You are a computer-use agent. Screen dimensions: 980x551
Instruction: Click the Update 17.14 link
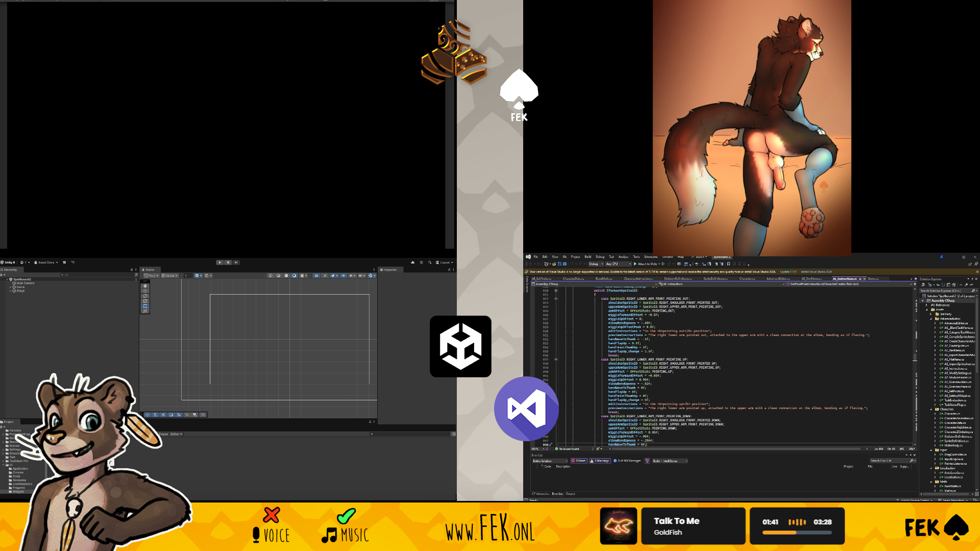point(788,272)
